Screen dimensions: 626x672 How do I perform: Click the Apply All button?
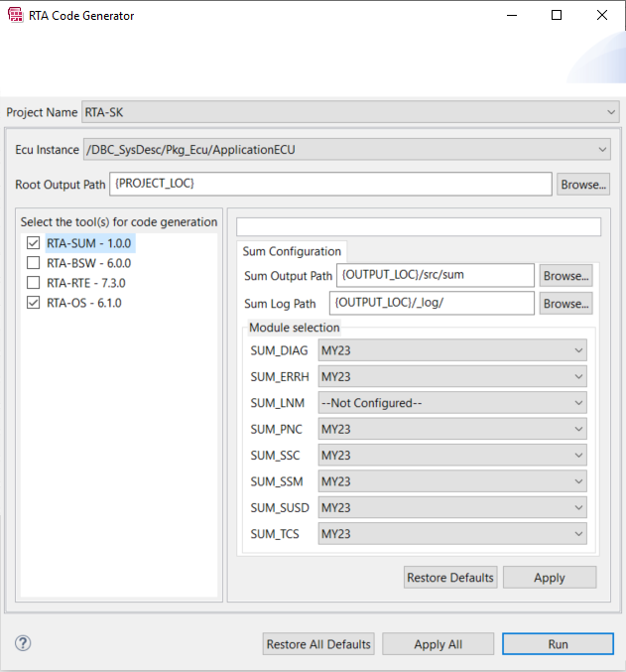tap(438, 644)
